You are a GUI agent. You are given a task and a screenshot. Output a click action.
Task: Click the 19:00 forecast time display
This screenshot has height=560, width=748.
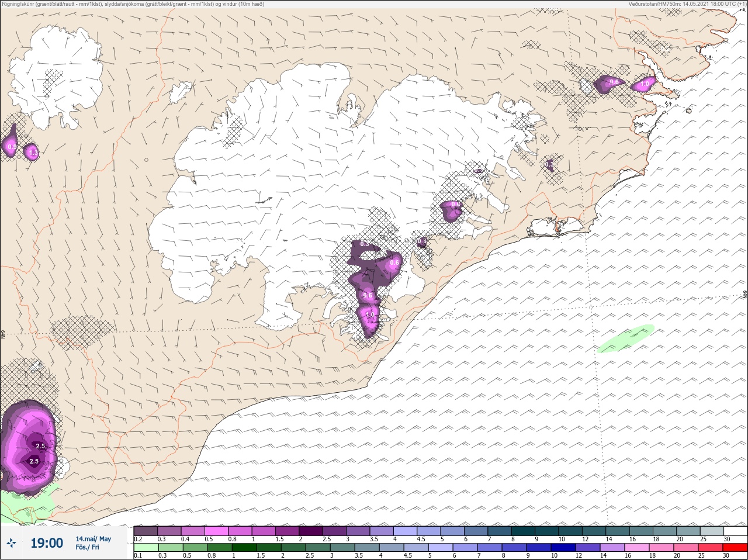(47, 543)
